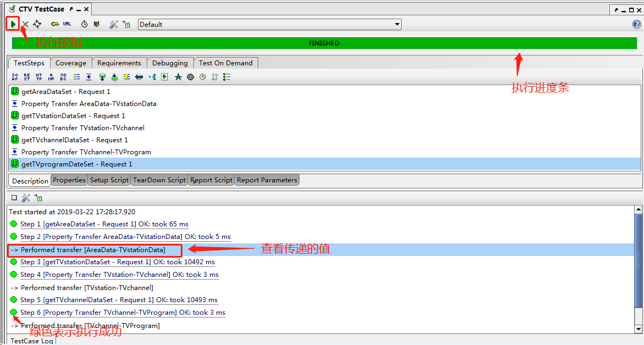Screen dimensions: 644x345
Task: Open the Debugging tab
Action: point(170,63)
